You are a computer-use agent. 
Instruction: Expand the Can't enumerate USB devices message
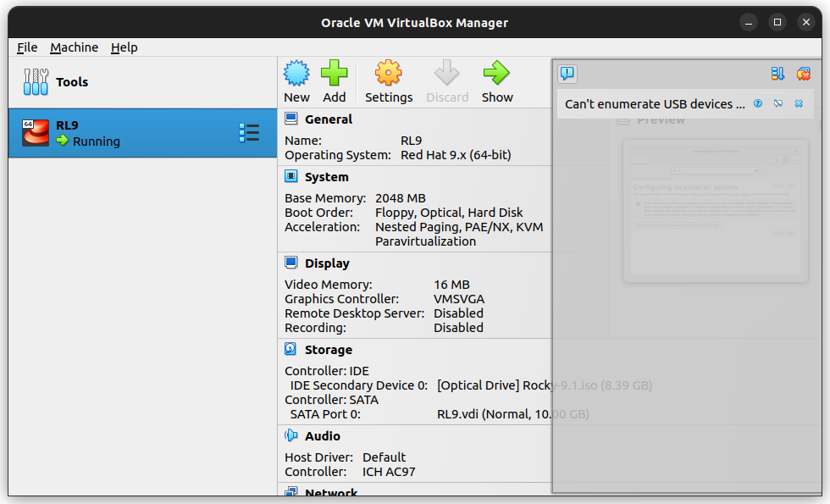(x=655, y=104)
